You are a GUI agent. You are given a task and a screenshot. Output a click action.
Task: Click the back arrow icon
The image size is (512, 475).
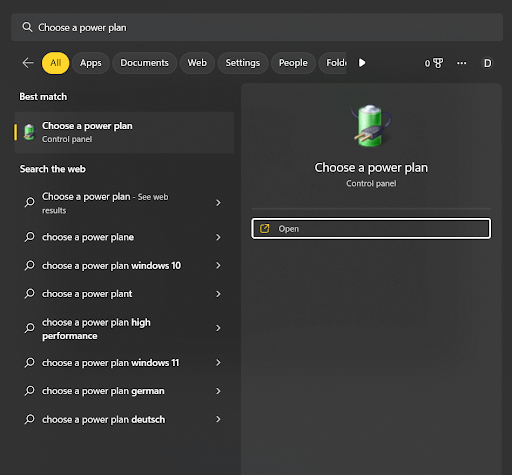[x=28, y=63]
